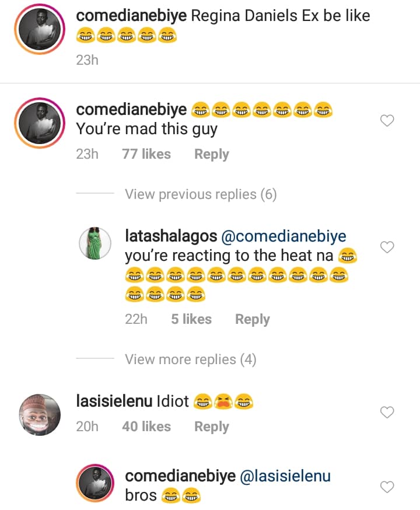The image size is (420, 510).
Task: Show View more replies (4)
Action: coord(191,359)
